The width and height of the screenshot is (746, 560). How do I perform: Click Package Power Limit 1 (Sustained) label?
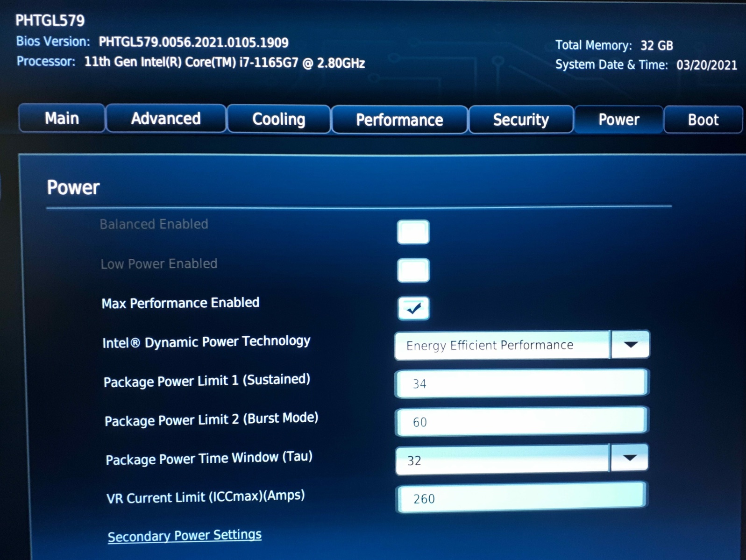click(x=206, y=381)
